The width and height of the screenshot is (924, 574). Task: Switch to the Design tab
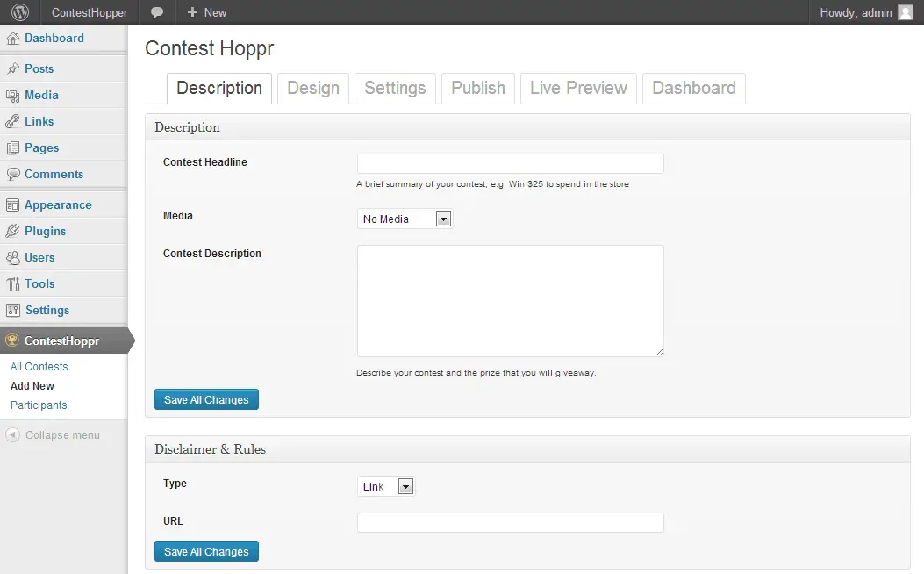313,89
